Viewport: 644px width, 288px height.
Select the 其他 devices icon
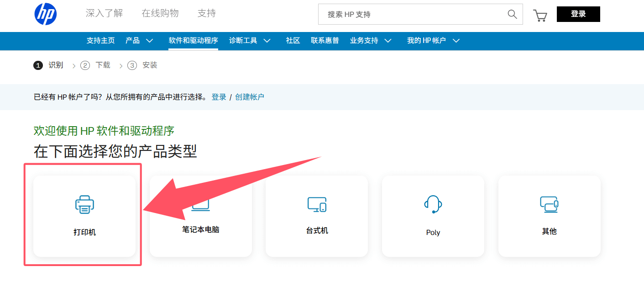(x=549, y=204)
